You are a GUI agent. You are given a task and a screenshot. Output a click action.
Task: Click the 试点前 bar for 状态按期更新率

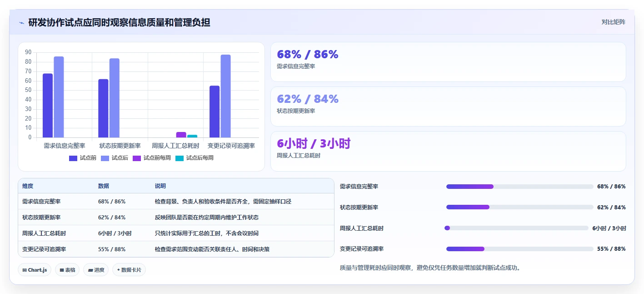pyautogui.click(x=103, y=108)
